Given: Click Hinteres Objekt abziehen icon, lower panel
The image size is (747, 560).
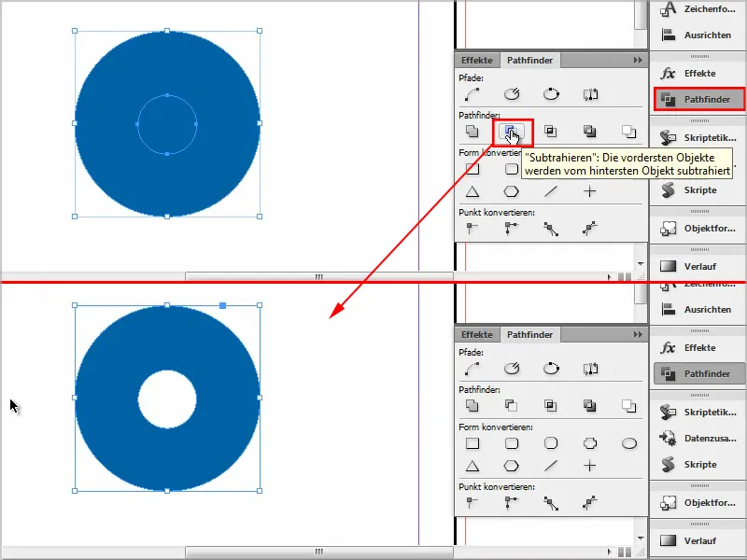Looking at the screenshot, I should coord(628,406).
